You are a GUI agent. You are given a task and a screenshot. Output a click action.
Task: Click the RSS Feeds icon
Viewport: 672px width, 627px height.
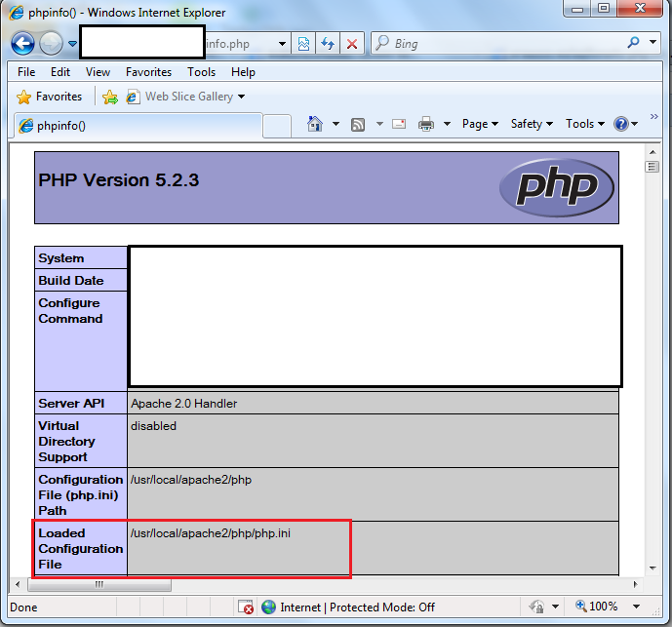pos(358,124)
